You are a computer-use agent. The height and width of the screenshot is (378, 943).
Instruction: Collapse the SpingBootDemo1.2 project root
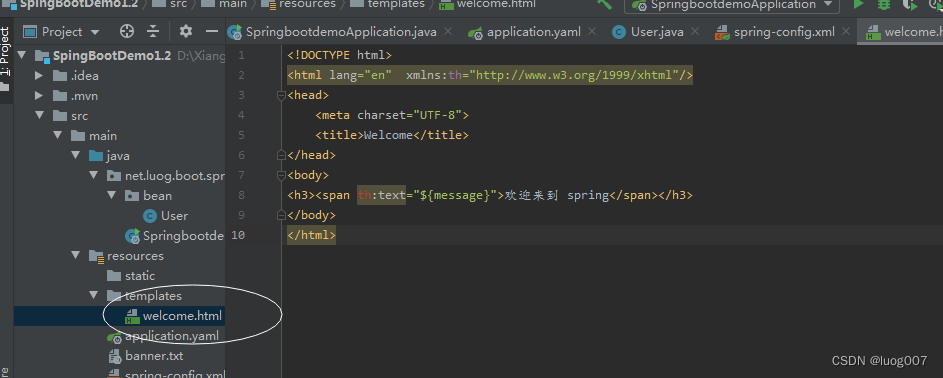tap(22, 56)
